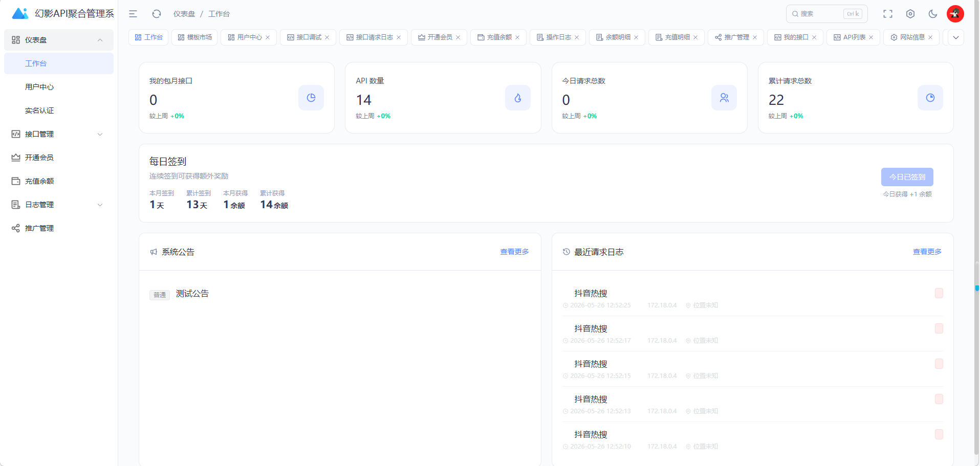Image resolution: width=980 pixels, height=466 pixels.
Task: Click the API 数量 flame icon
Action: 518,98
